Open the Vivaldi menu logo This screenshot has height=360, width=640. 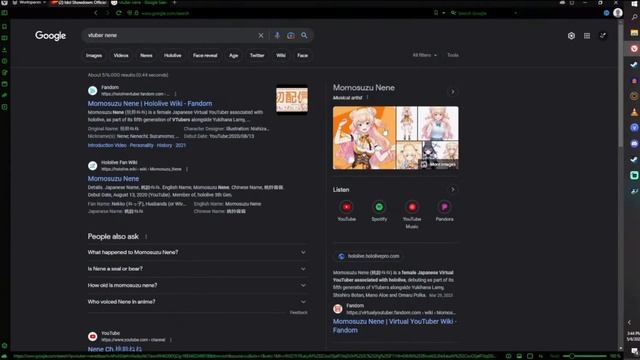(4, 2)
